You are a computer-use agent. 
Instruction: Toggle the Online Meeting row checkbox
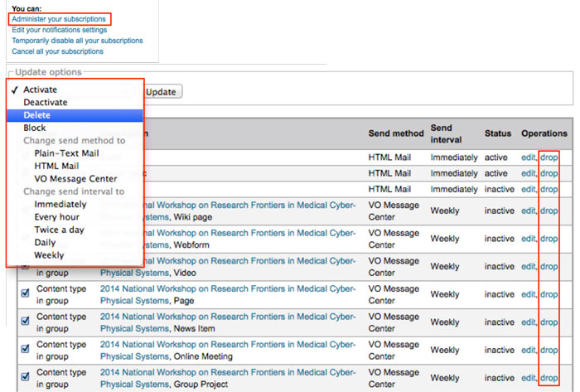tap(24, 350)
